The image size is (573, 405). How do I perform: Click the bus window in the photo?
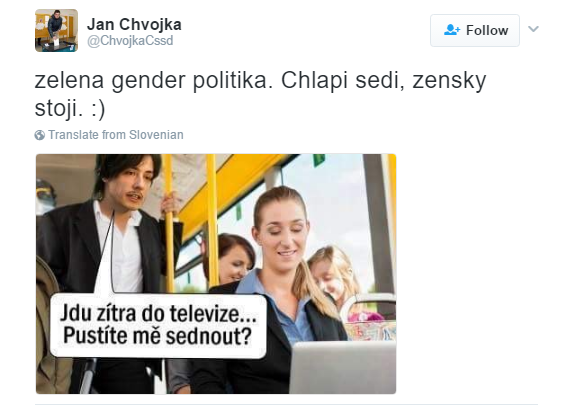point(329,205)
